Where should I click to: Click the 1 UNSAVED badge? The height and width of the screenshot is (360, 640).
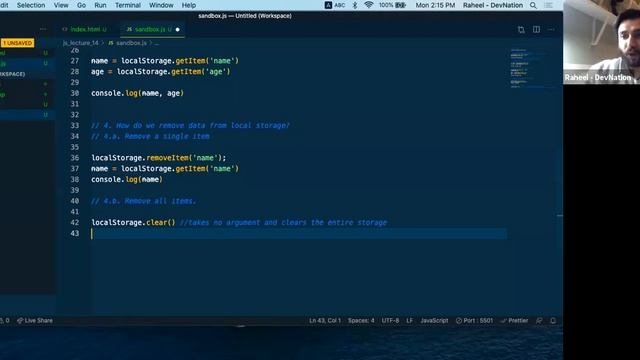point(17,43)
